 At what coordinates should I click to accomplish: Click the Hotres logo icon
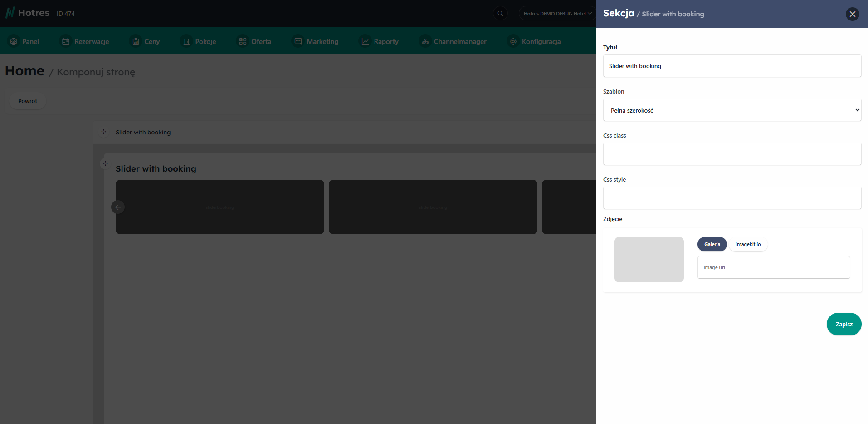[10, 13]
